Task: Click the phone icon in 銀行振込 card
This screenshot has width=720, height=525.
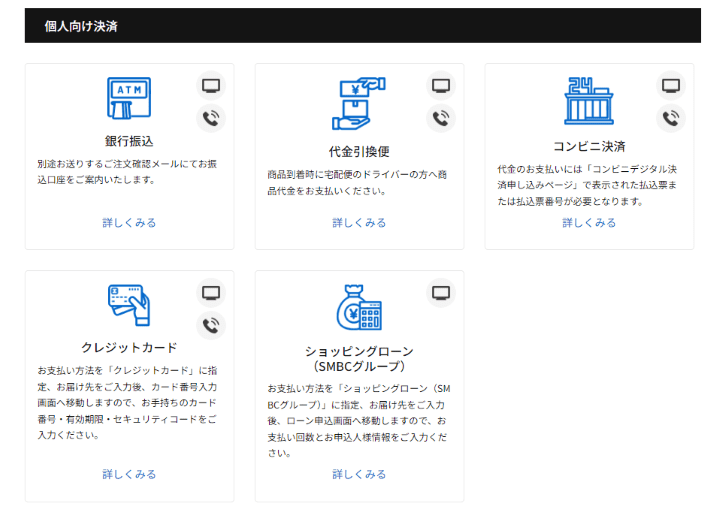Action: [x=211, y=118]
